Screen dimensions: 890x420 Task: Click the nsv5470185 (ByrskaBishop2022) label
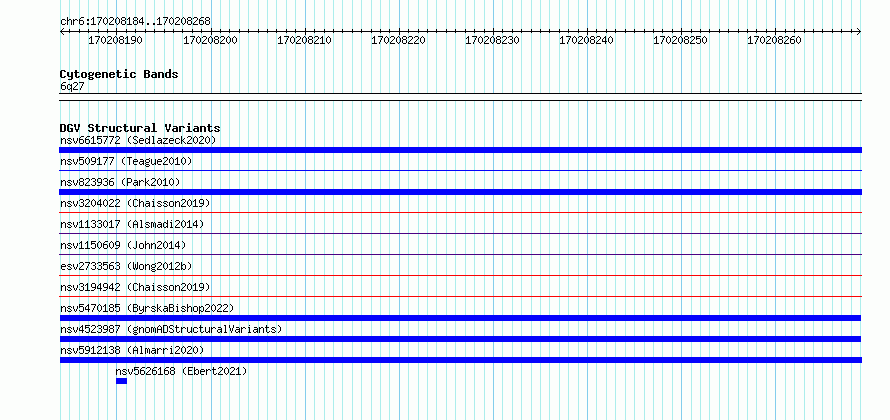tap(147, 308)
